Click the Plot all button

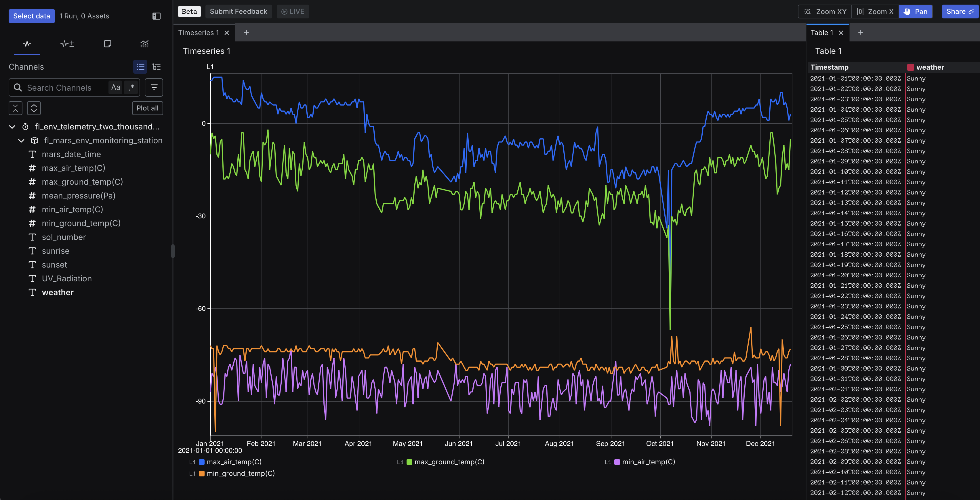(147, 108)
